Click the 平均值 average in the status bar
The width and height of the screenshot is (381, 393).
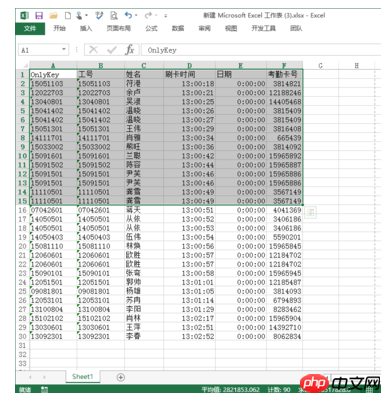pos(230,389)
